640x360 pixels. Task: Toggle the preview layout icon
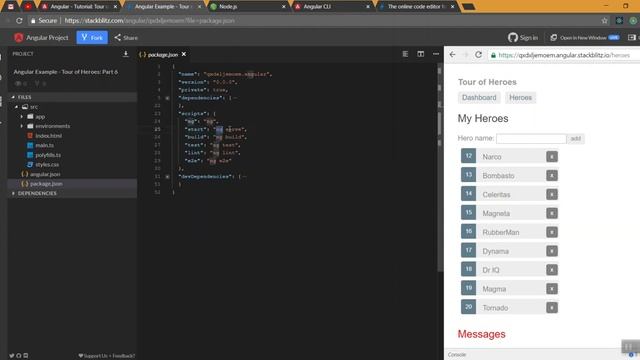[x=632, y=38]
